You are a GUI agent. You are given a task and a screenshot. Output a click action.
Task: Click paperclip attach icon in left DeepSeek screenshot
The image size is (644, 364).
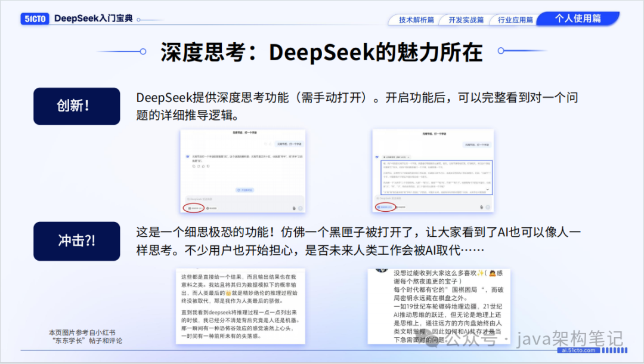click(294, 208)
